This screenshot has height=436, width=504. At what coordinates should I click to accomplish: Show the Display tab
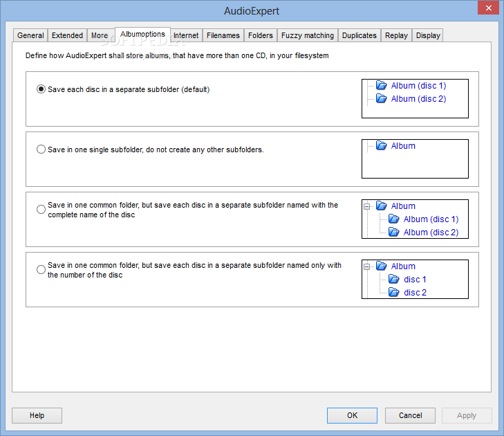click(x=428, y=35)
